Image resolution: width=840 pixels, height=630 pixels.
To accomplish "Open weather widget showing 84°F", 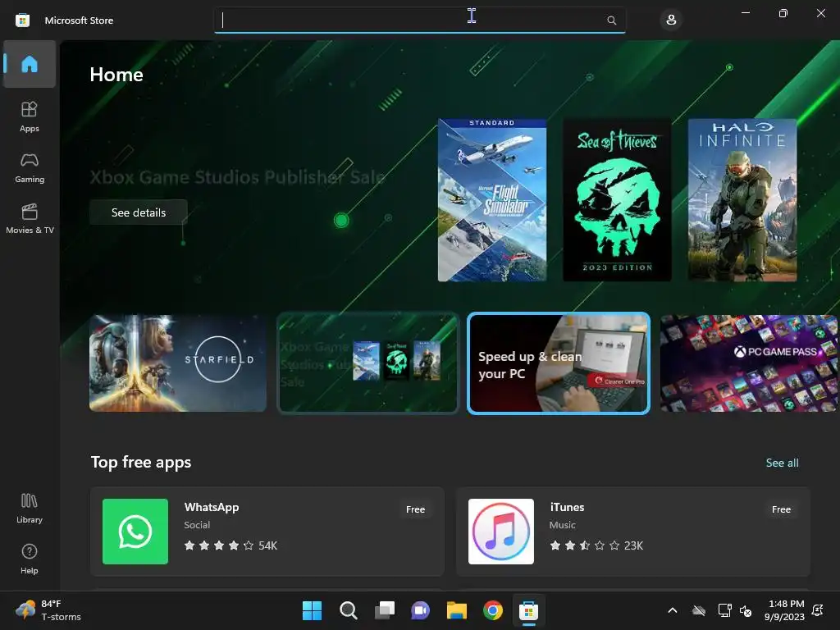I will click(x=48, y=610).
